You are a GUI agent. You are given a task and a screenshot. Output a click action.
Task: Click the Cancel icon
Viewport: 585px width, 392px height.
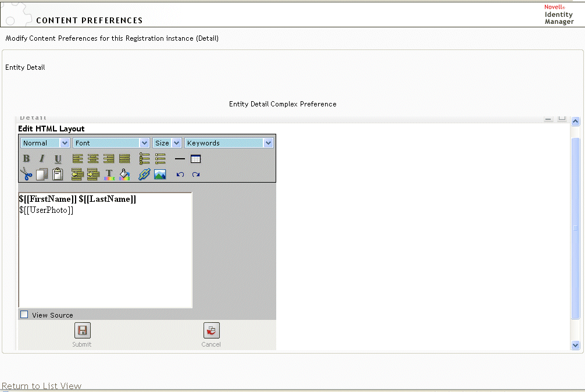(212, 330)
